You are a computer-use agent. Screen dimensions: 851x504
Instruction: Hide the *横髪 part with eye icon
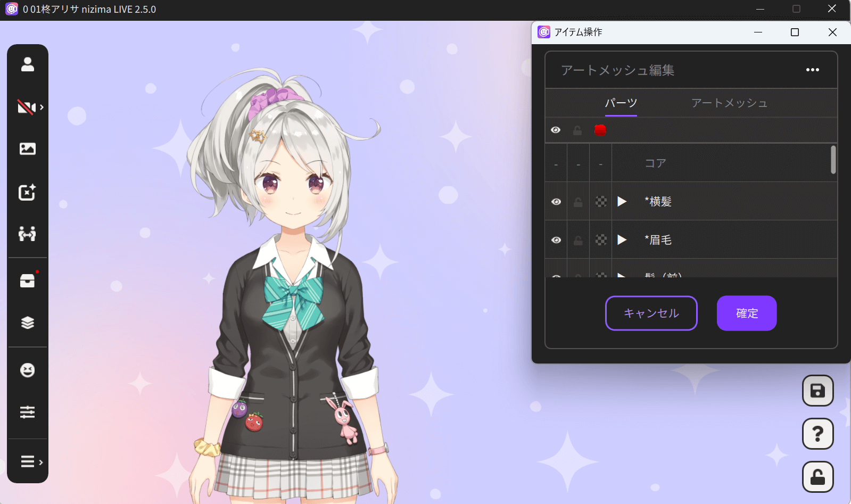(556, 202)
